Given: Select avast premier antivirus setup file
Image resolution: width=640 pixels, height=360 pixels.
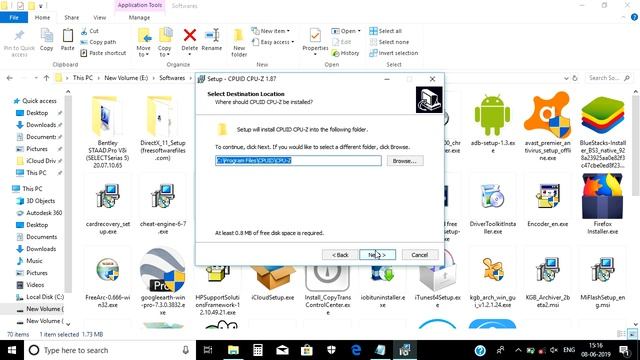Looking at the screenshot, I should pos(547,116).
